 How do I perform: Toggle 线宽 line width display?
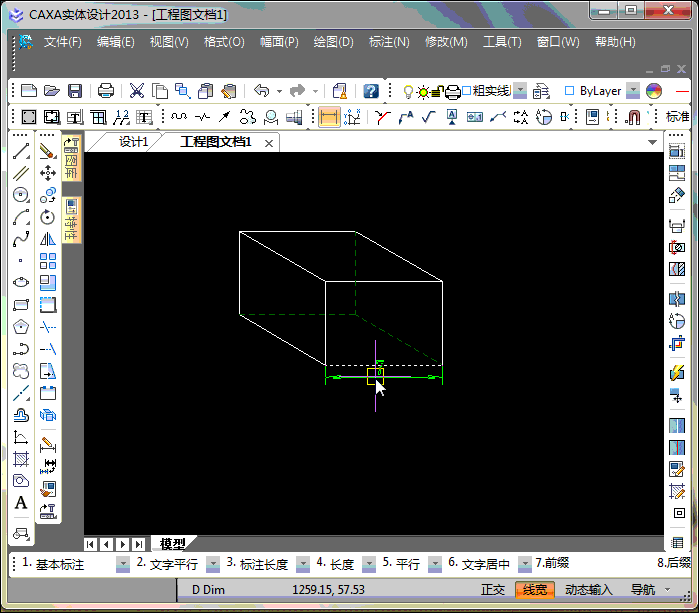click(535, 590)
